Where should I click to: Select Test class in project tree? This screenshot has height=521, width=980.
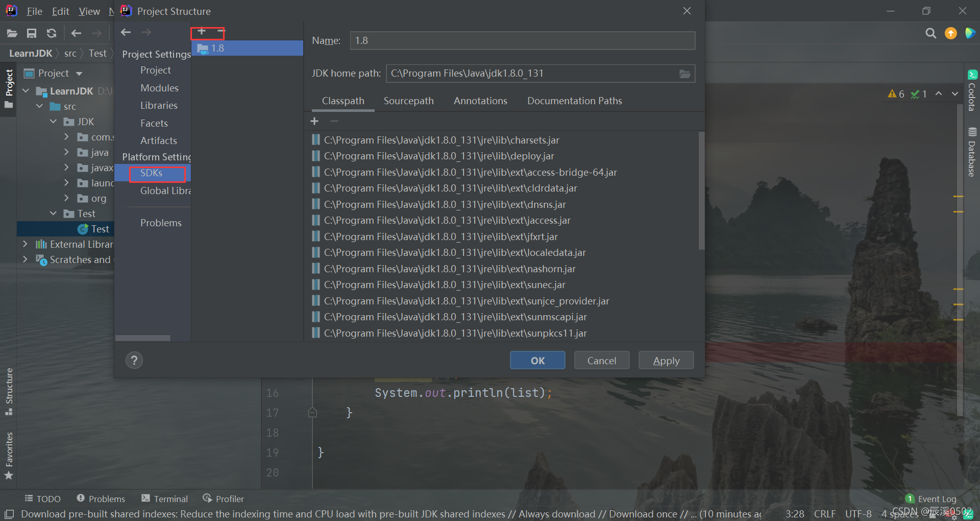(100, 229)
